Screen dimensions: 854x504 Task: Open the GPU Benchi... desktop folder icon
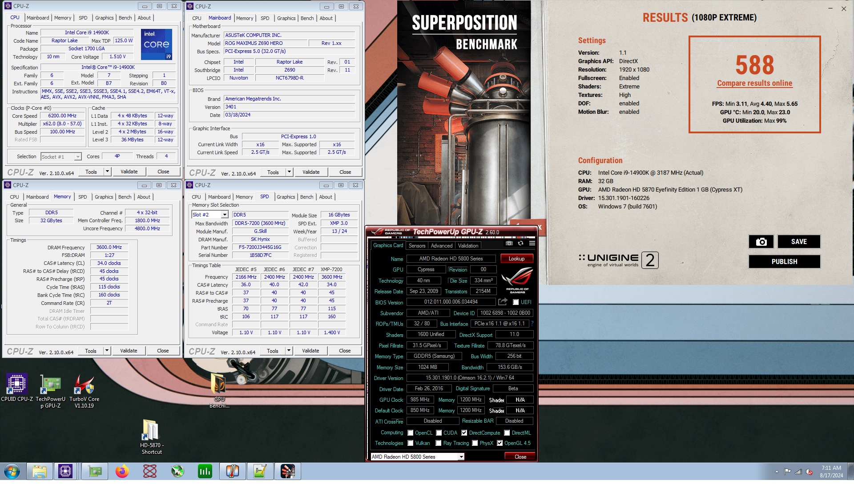219,390
